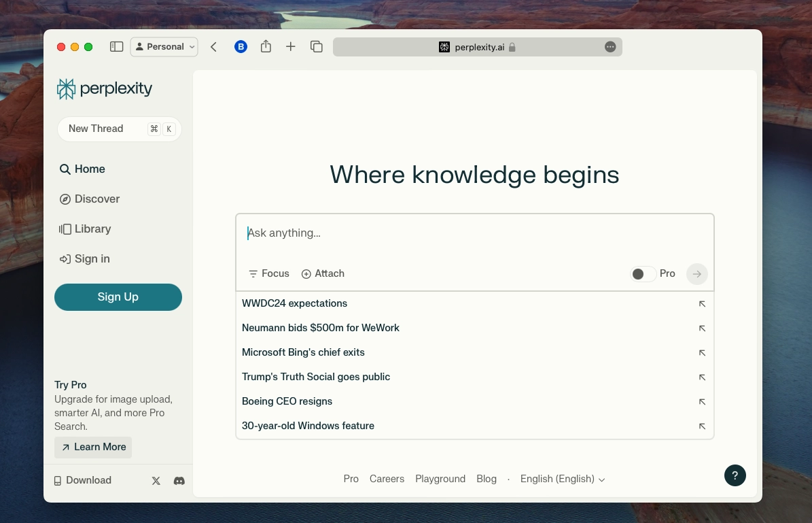812x523 pixels.
Task: Click the arrow icon beside WWDC24 expectations
Action: tap(702, 304)
